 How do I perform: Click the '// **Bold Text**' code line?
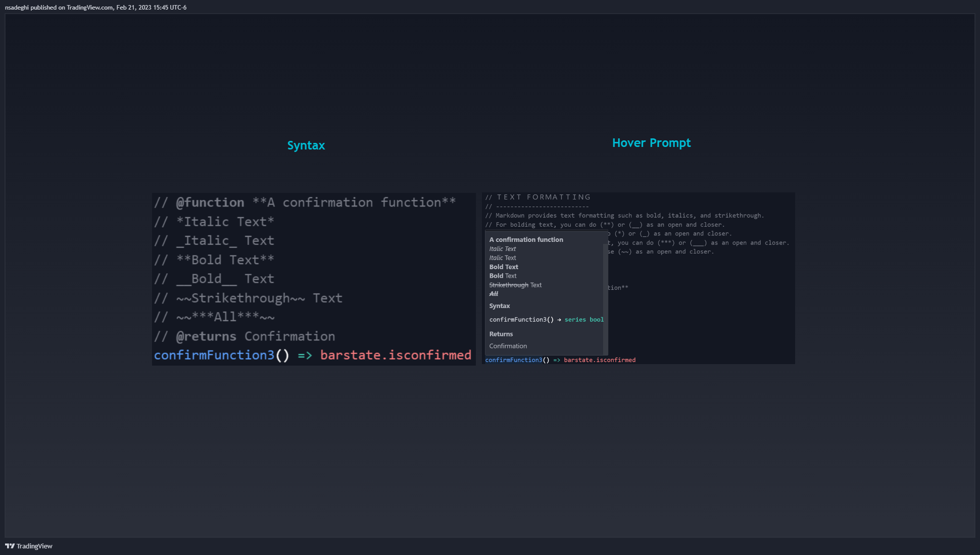214,260
